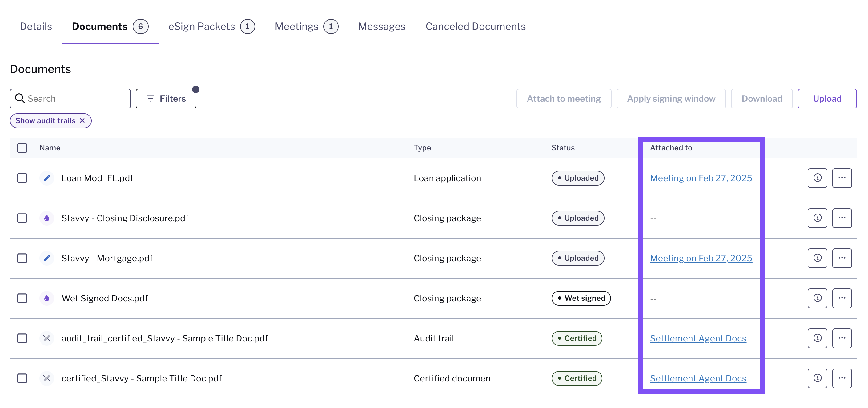Click the Wet Signed Docs.pdf file name
This screenshot has width=868, height=408.
point(104,298)
